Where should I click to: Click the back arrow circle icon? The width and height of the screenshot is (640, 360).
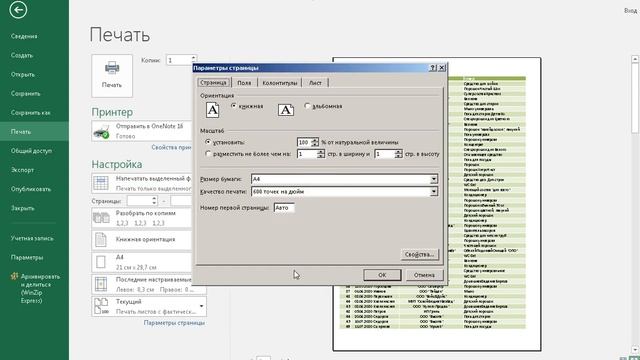click(18, 10)
